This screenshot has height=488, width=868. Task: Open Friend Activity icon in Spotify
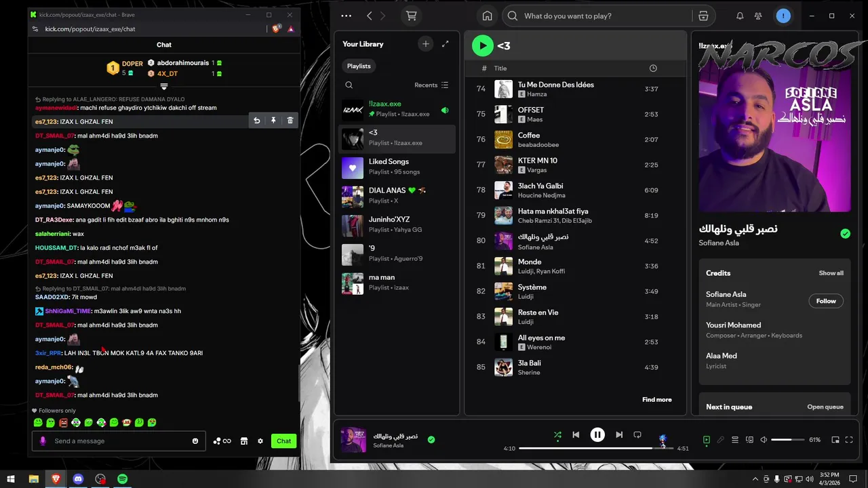coord(758,16)
